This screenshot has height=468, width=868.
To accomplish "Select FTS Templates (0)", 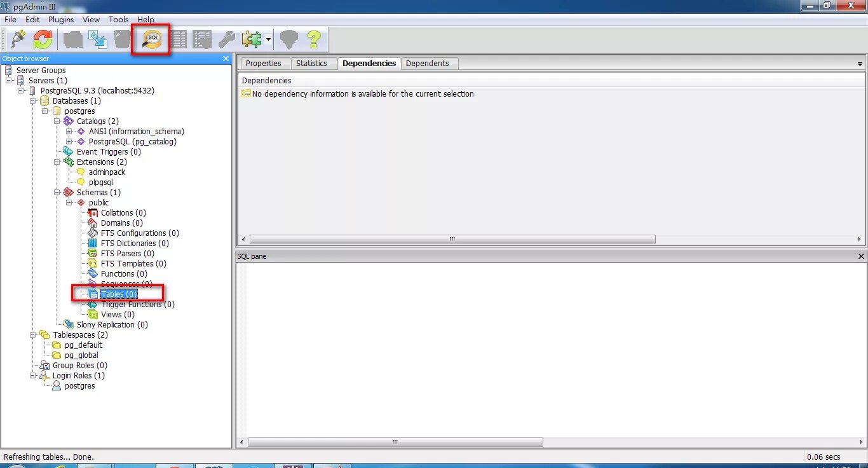I will tap(133, 264).
